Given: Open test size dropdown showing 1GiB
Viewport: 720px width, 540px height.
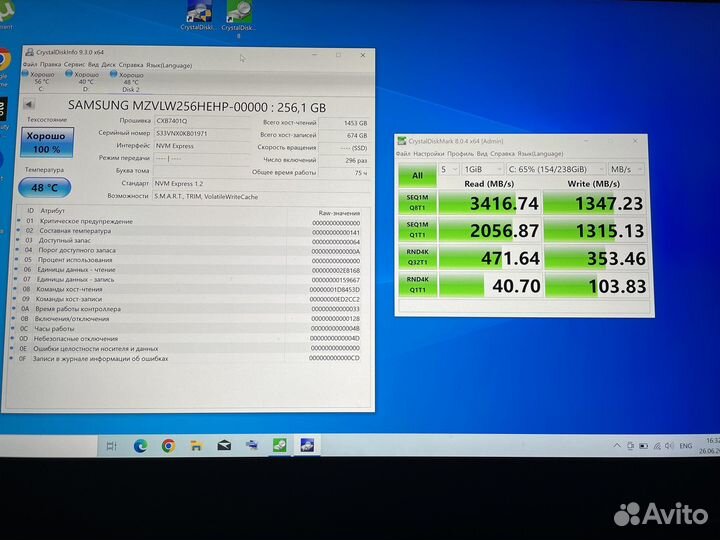Looking at the screenshot, I should tap(482, 169).
